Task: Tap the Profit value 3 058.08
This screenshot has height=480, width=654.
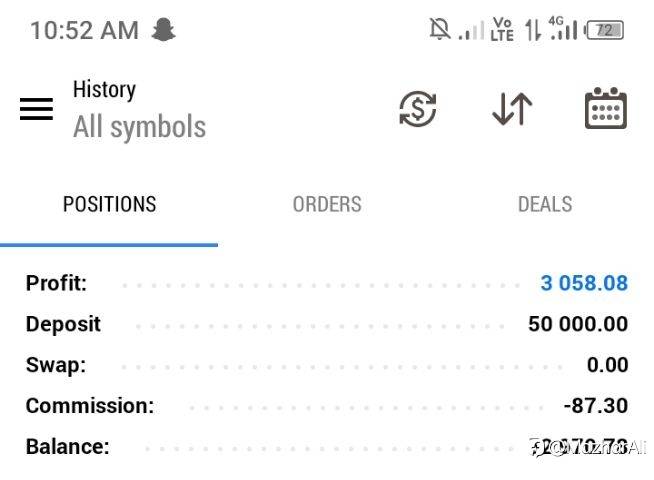Action: 584,283
